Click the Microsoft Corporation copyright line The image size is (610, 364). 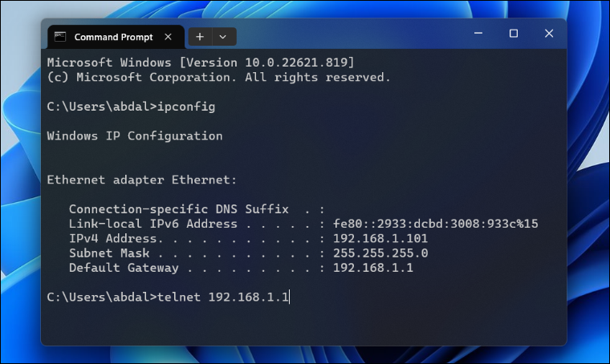[x=218, y=77]
